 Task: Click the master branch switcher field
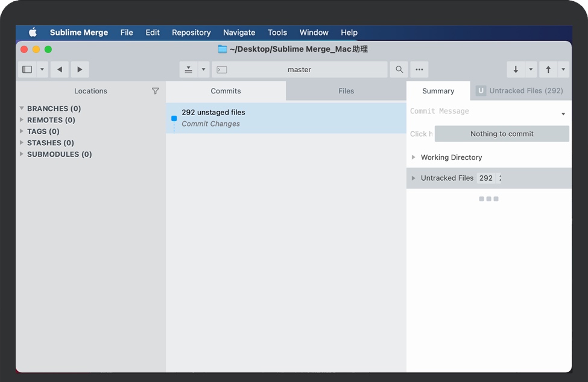(x=299, y=69)
